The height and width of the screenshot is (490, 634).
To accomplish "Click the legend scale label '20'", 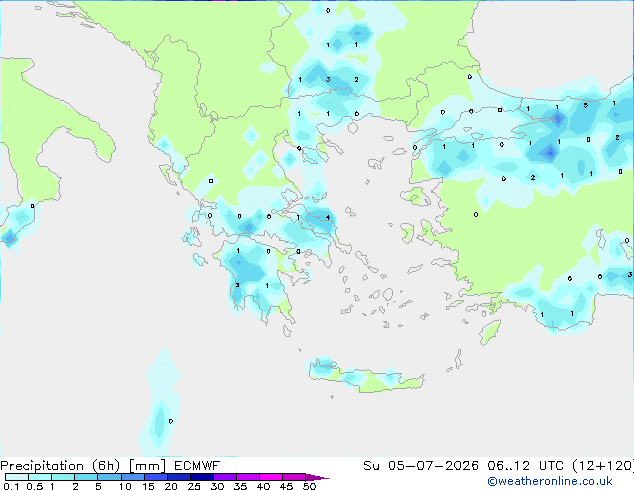I will (171, 486).
